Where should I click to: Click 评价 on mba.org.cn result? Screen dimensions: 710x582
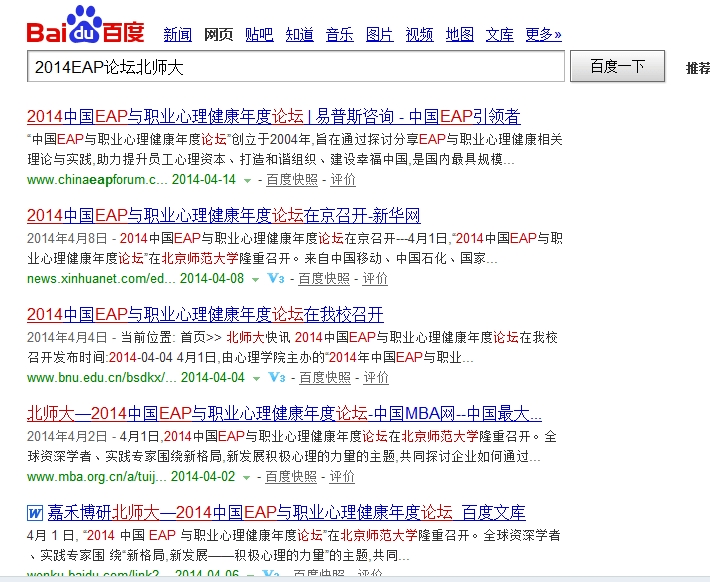(x=342, y=477)
